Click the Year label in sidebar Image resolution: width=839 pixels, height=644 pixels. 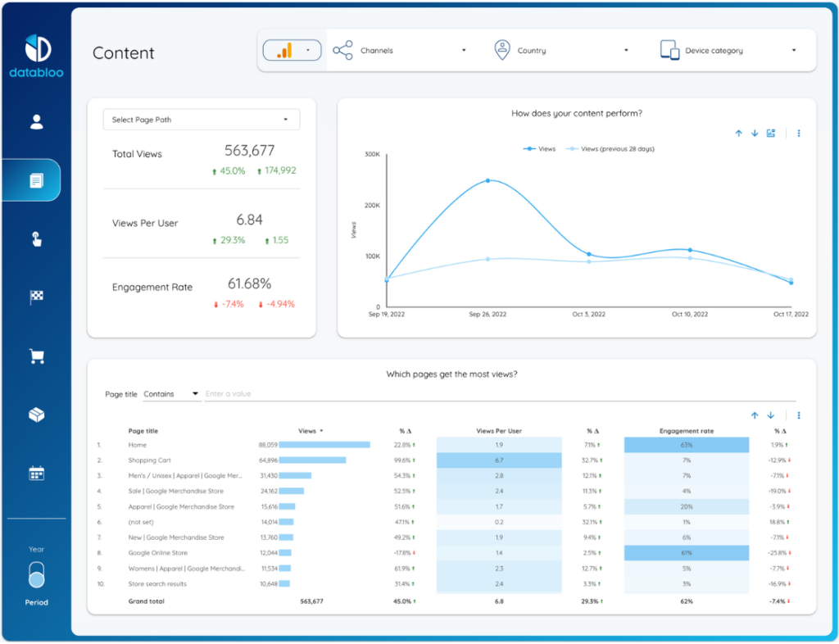pyautogui.click(x=36, y=550)
